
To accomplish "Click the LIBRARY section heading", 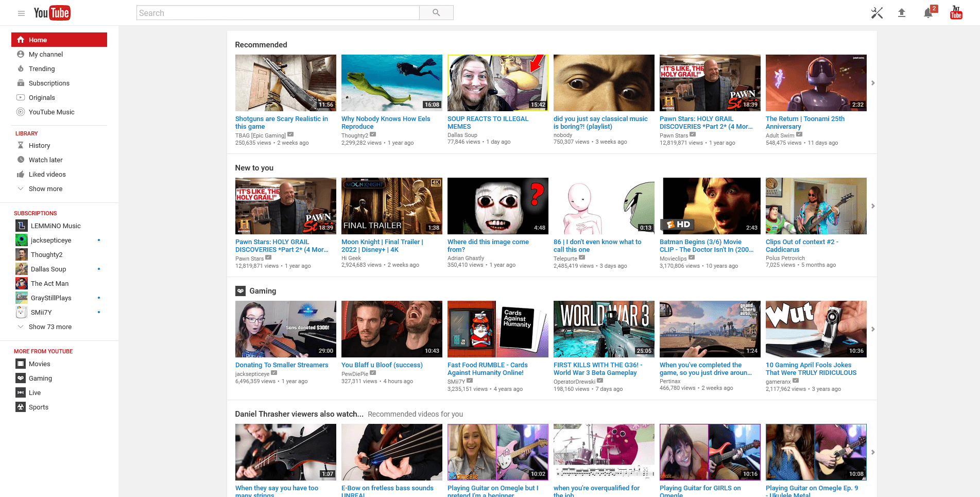I will 27,133.
